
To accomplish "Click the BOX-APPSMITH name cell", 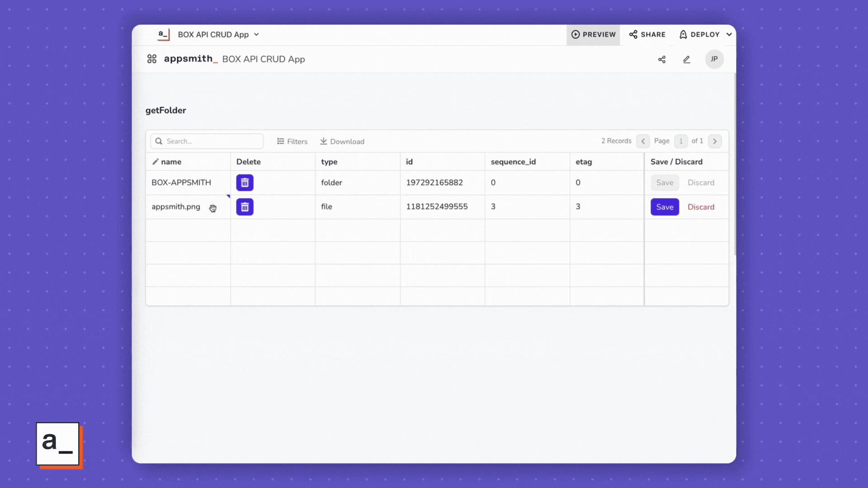I will pos(188,183).
